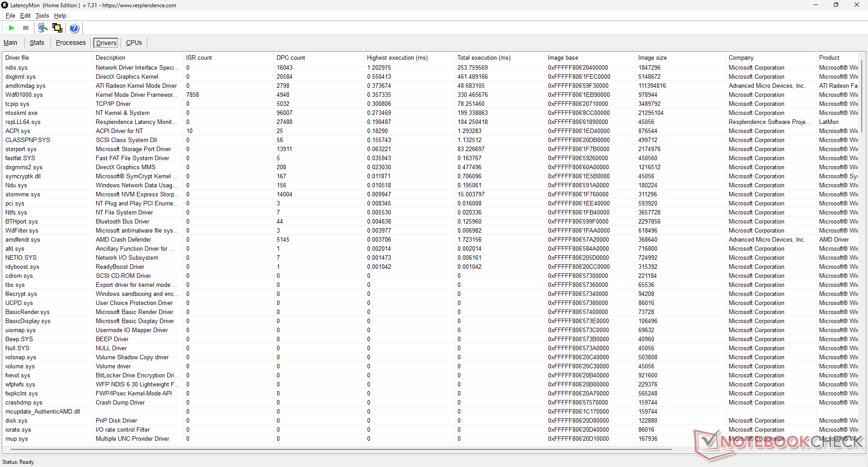Select the volsnap.sys driver row
This screenshot has width=868, height=467.
click(x=430, y=357)
